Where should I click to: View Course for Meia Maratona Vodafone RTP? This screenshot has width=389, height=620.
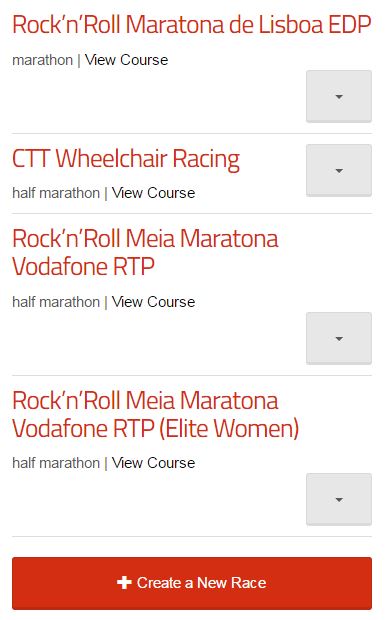click(x=153, y=302)
